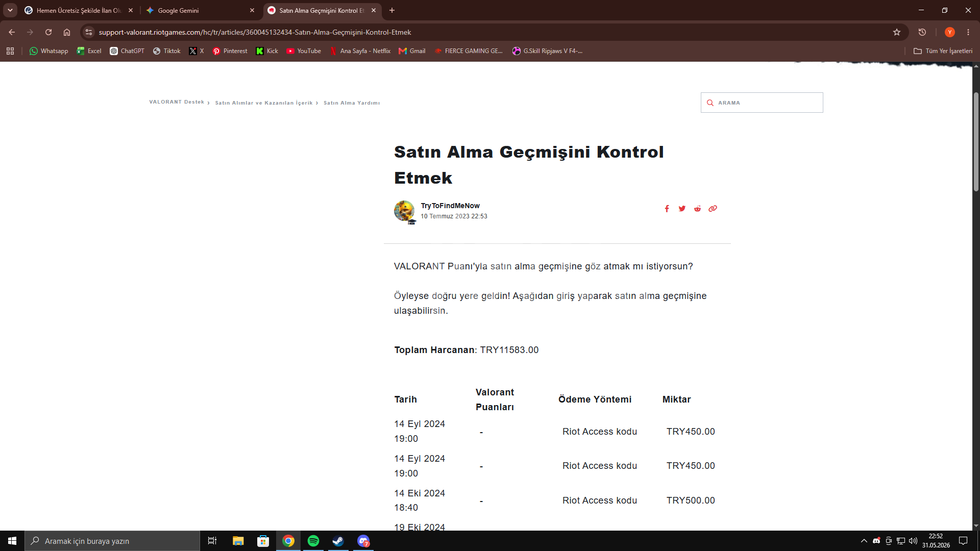Open a new browser tab
Screen dimensions: 980x551
pyautogui.click(x=392, y=10)
